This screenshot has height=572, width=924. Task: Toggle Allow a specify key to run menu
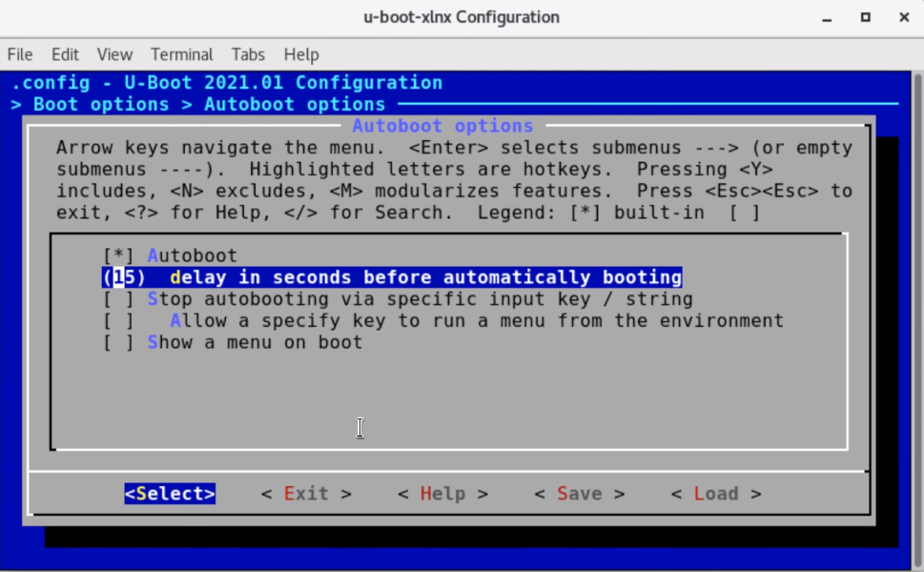(x=118, y=321)
